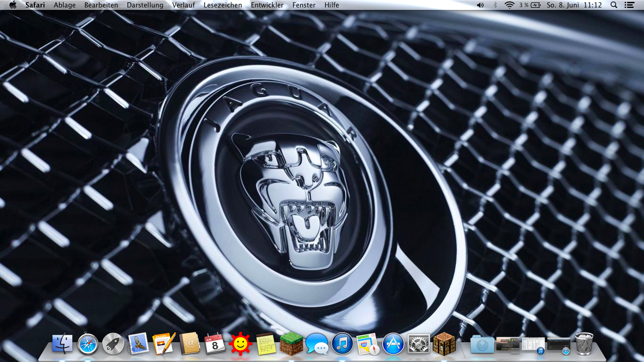The width and height of the screenshot is (644, 362).
Task: Restore minimized iTunes window thumbnail
Action: point(533,345)
